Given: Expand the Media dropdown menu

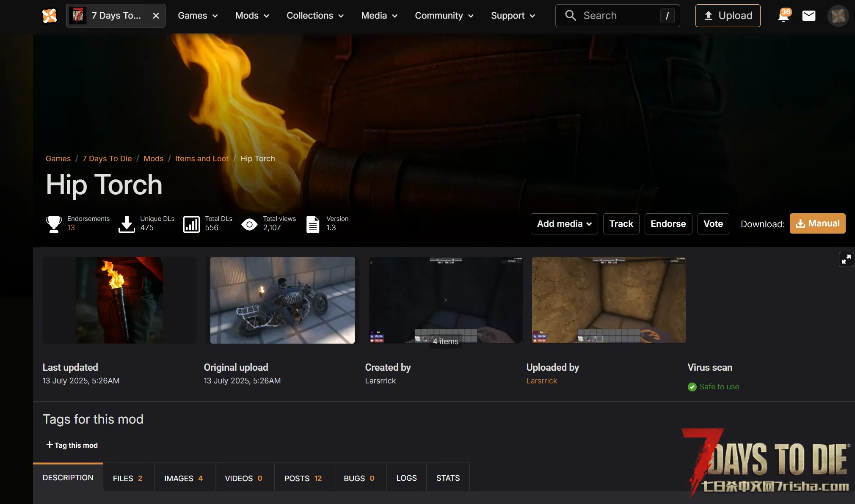Looking at the screenshot, I should pos(379,16).
